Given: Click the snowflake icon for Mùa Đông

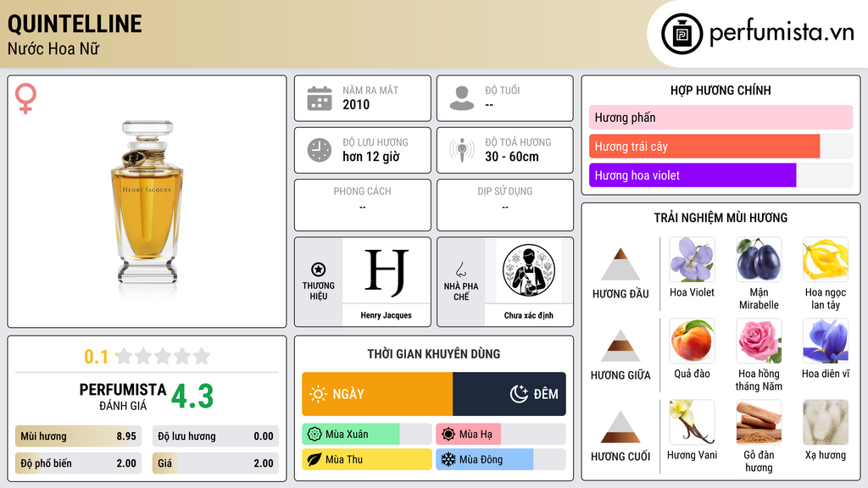Looking at the screenshot, I should pos(448,459).
